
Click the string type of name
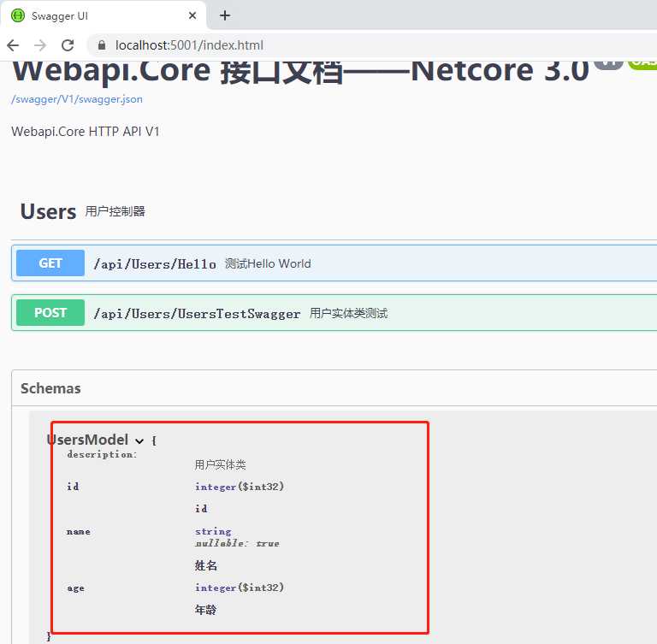pyautogui.click(x=213, y=531)
